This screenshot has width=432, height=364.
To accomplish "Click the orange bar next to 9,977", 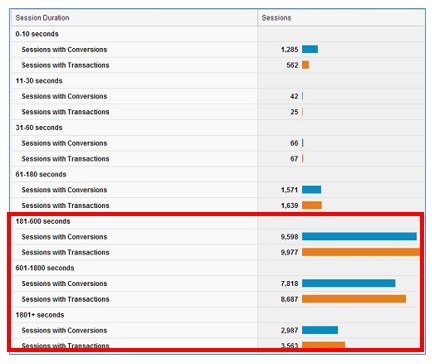I will coord(361,252).
